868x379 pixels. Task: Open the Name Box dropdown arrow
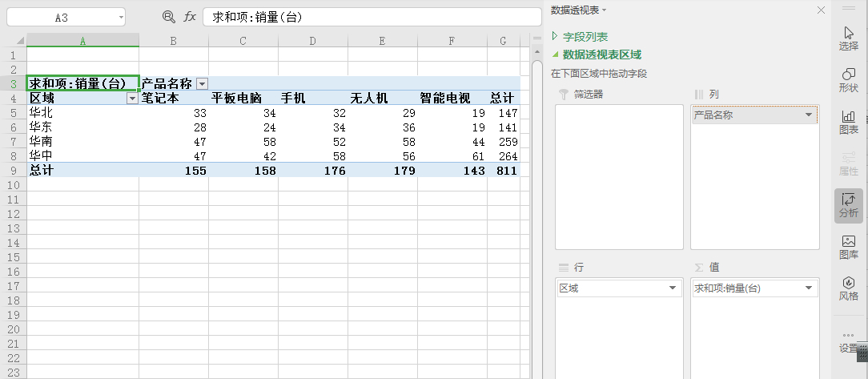coord(121,17)
